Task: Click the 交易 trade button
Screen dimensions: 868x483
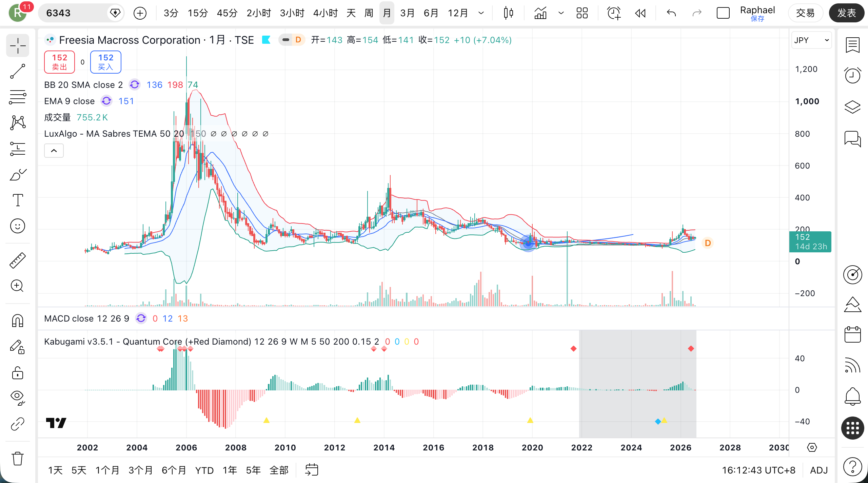Action: click(805, 13)
